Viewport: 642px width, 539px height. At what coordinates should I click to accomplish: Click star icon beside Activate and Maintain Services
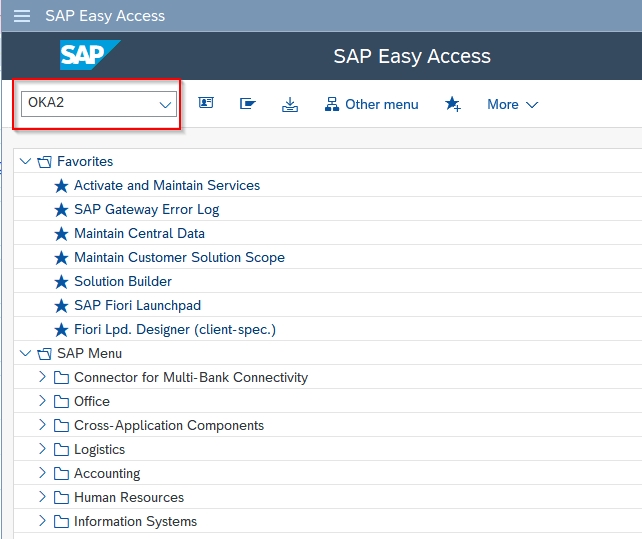pyautogui.click(x=61, y=186)
